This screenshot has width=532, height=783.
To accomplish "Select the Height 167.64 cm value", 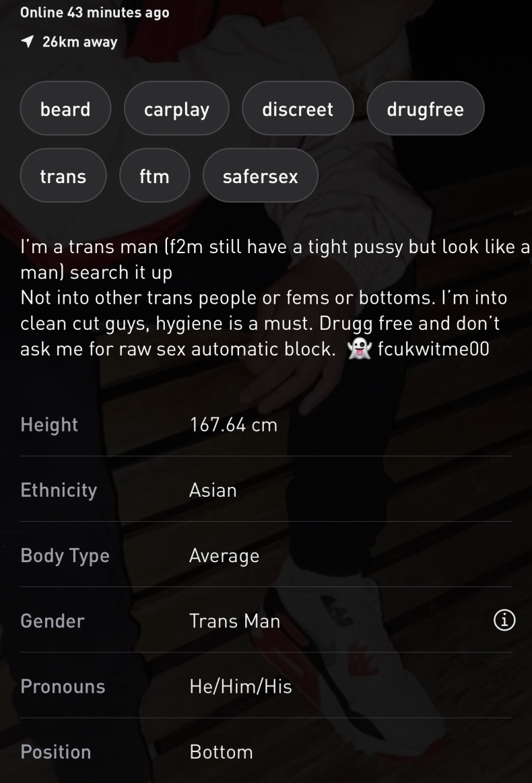I will 233,425.
